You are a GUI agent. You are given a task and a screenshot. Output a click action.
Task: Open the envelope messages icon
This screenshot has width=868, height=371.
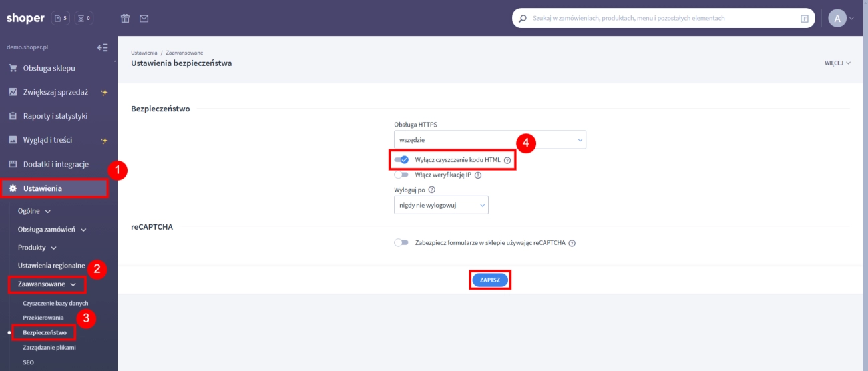pos(144,19)
